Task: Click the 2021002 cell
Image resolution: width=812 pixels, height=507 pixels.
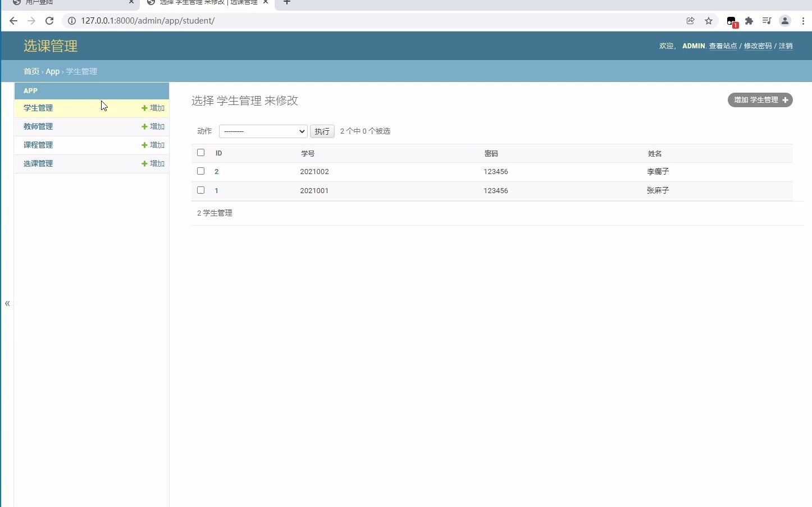Action: (x=314, y=172)
